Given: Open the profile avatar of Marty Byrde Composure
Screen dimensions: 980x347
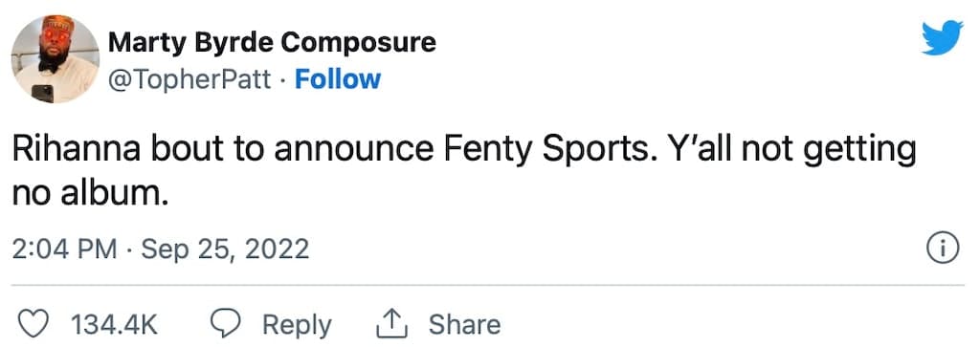Looking at the screenshot, I should 55,59.
